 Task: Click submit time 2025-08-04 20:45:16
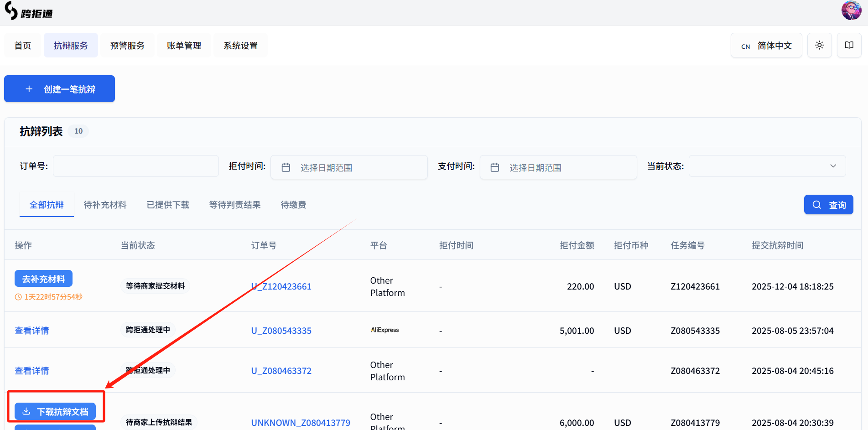[x=792, y=371]
